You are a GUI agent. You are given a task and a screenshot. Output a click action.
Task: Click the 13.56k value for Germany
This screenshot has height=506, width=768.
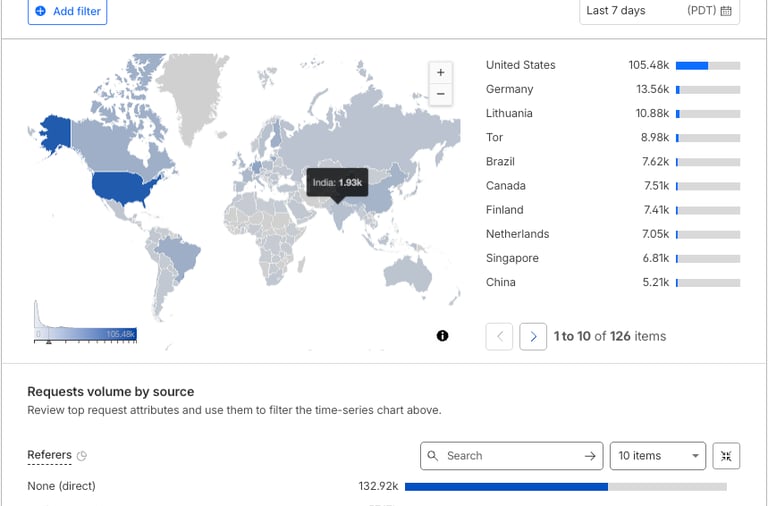point(652,89)
